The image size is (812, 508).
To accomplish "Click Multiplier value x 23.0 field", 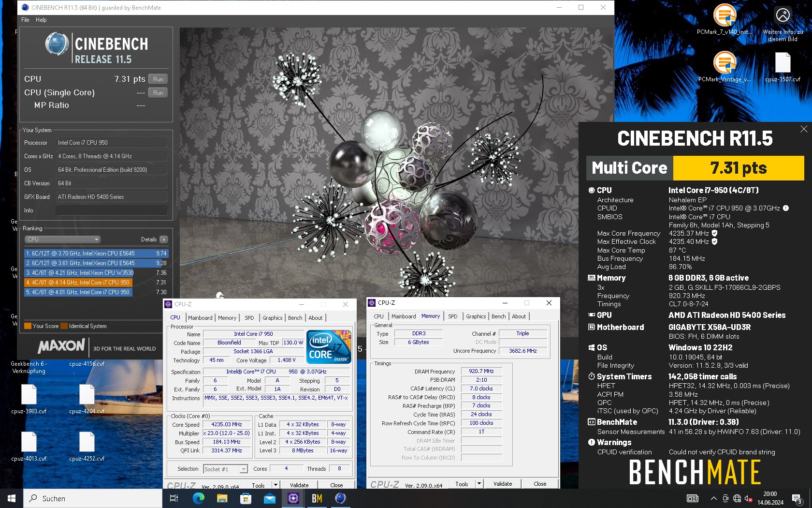I will pyautogui.click(x=227, y=433).
